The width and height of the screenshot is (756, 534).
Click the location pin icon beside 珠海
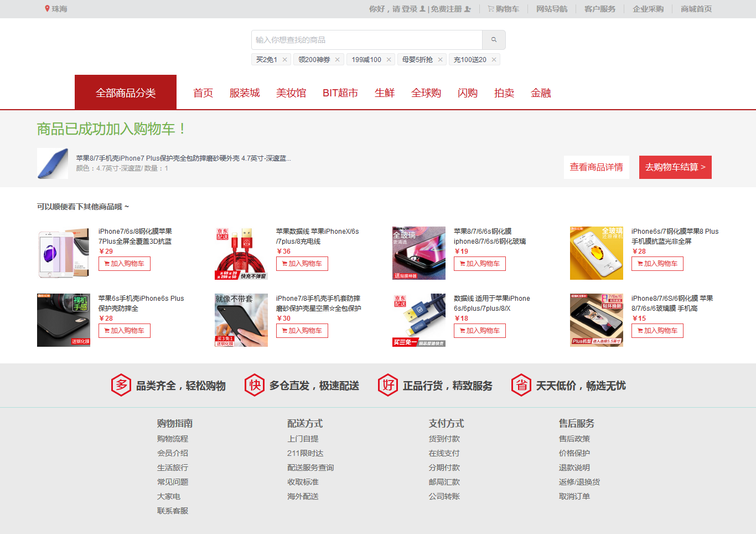(47, 9)
